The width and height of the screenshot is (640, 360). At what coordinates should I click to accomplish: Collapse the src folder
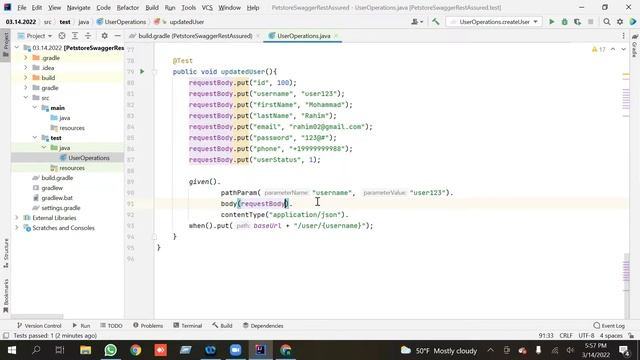pyautogui.click(x=26, y=98)
